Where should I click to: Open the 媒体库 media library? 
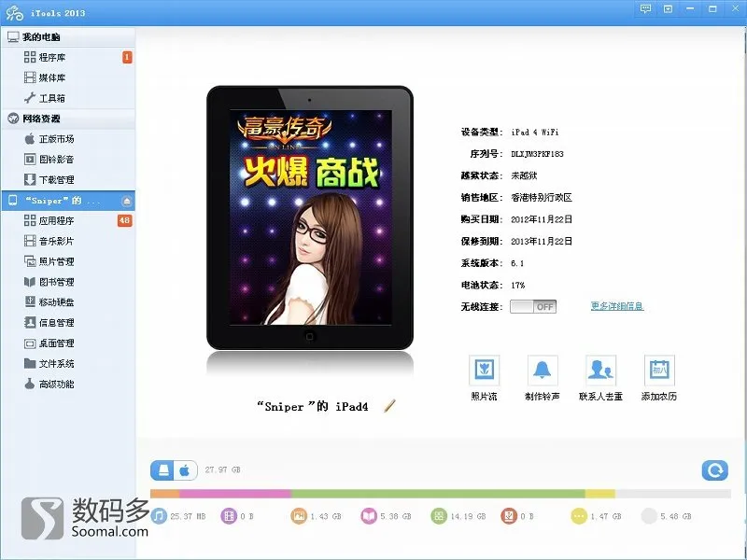click(x=67, y=77)
